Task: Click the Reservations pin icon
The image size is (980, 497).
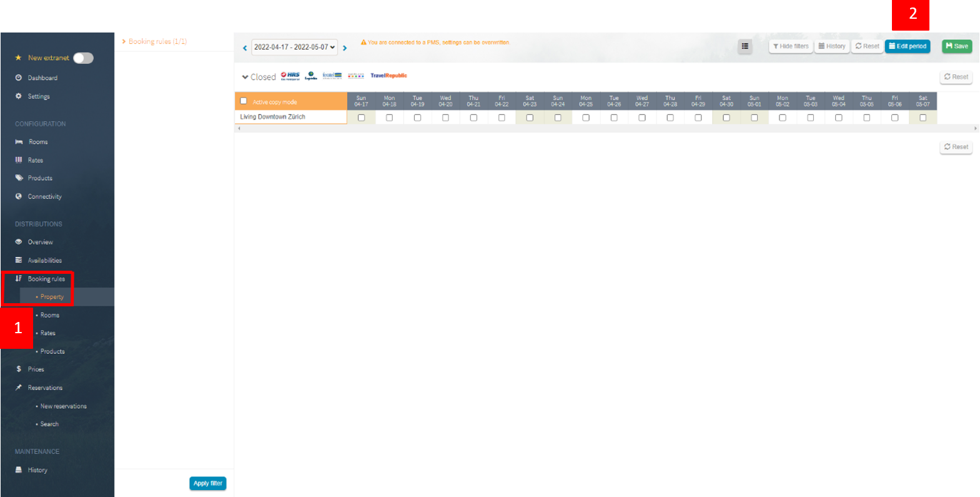Action: coord(19,388)
